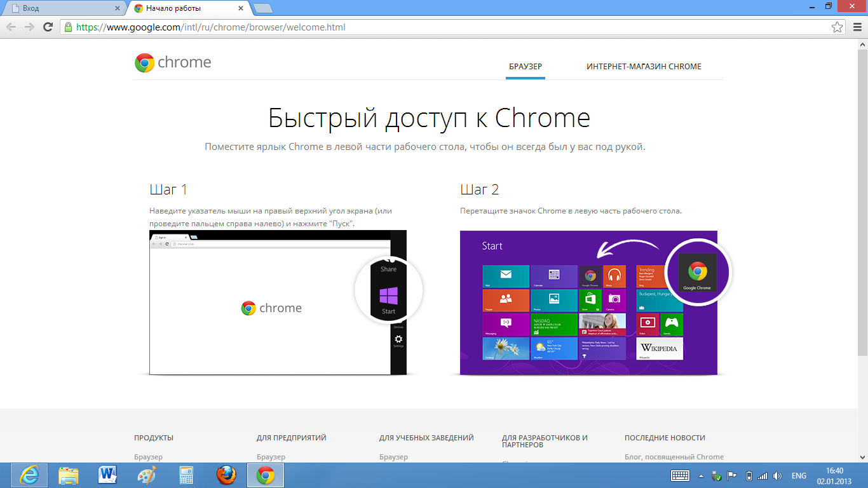868x488 pixels.
Task: Click the green padlock security icon
Action: [68, 27]
